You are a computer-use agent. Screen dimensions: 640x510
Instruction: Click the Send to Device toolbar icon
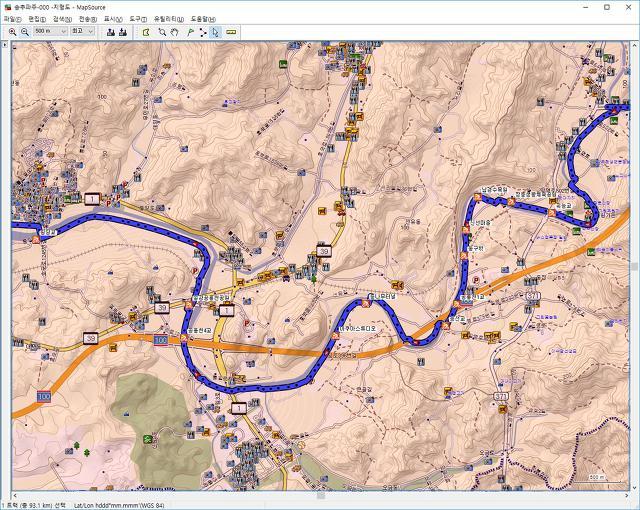coord(111,32)
